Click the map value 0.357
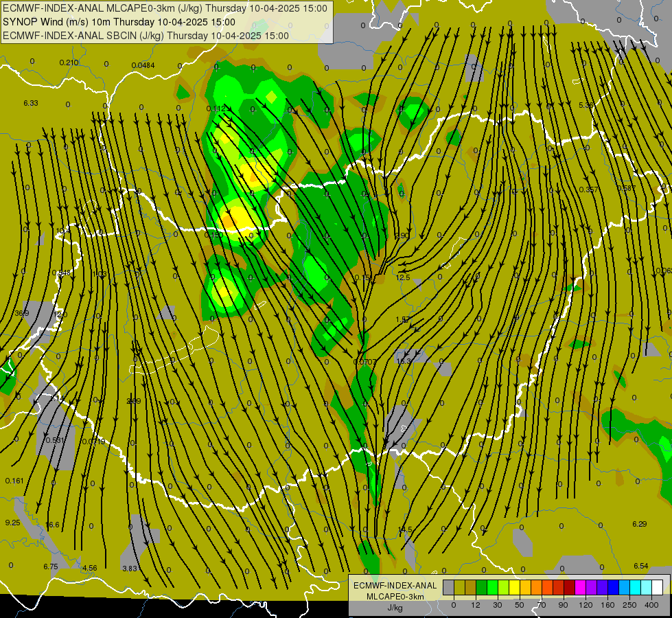 click(x=588, y=190)
